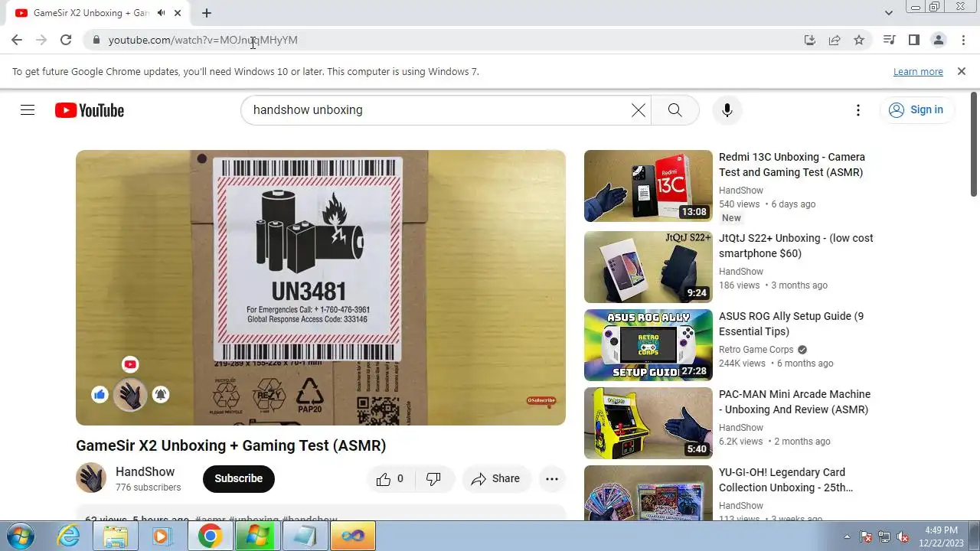Dislike the video with thumbs down

click(433, 479)
